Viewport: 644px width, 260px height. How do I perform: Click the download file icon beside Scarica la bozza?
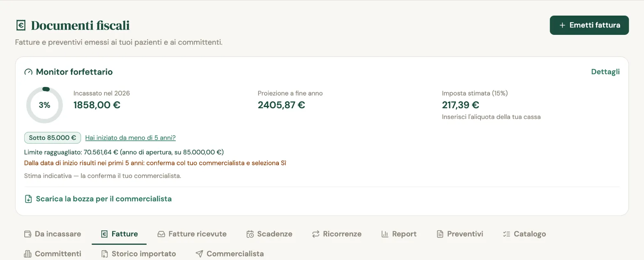(x=28, y=199)
